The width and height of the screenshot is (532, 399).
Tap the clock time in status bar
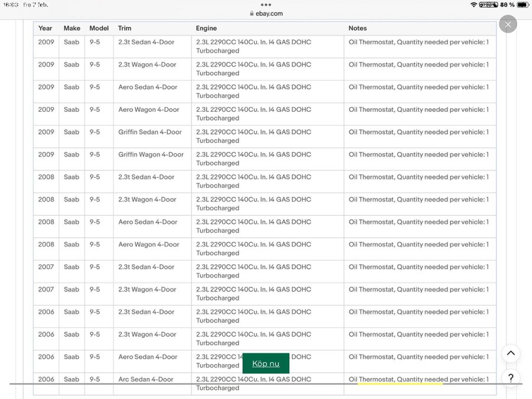[x=11, y=5]
